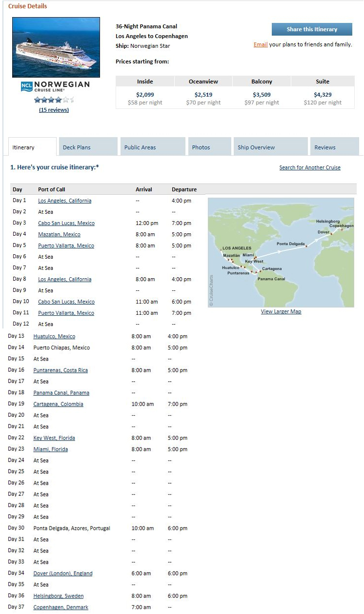Open Day 8 Los Angeles, California link
The height and width of the screenshot is (614, 364).
(65, 279)
